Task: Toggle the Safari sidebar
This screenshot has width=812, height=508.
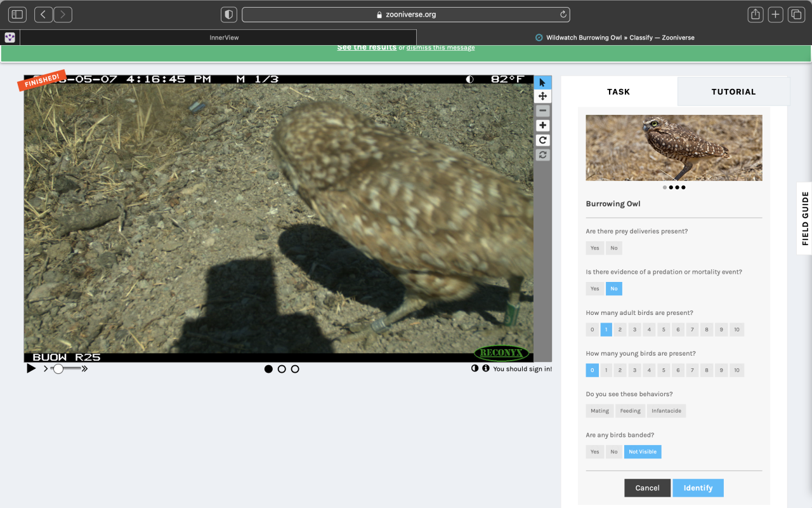Action: click(x=17, y=14)
